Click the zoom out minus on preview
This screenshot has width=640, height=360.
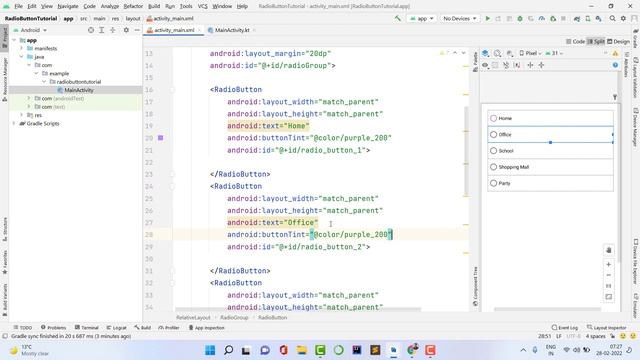coord(609,275)
